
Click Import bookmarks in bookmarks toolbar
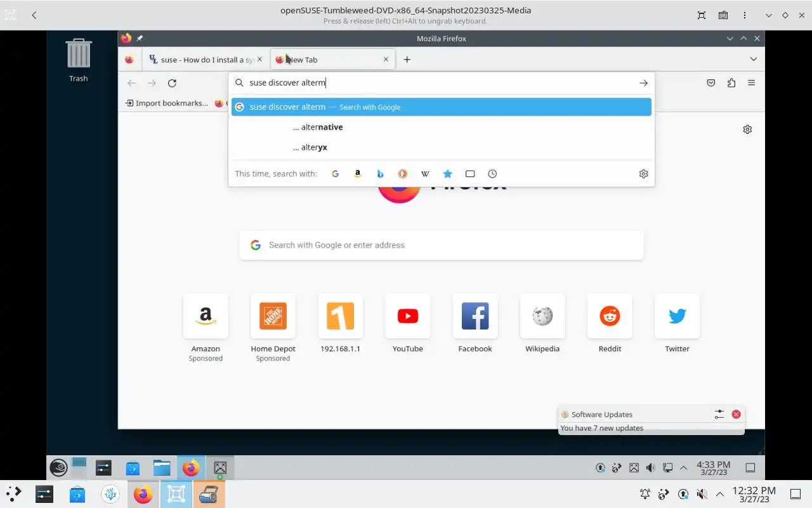tap(167, 103)
